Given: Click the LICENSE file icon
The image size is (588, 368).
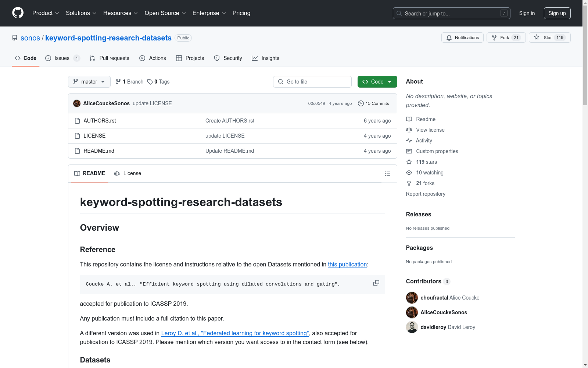Looking at the screenshot, I should (x=77, y=136).
